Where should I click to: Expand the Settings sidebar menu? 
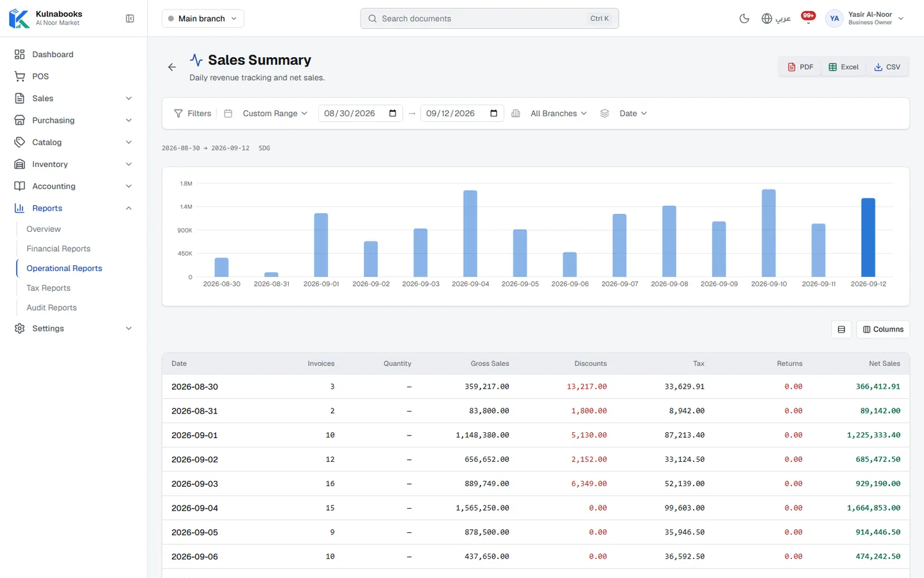point(74,328)
